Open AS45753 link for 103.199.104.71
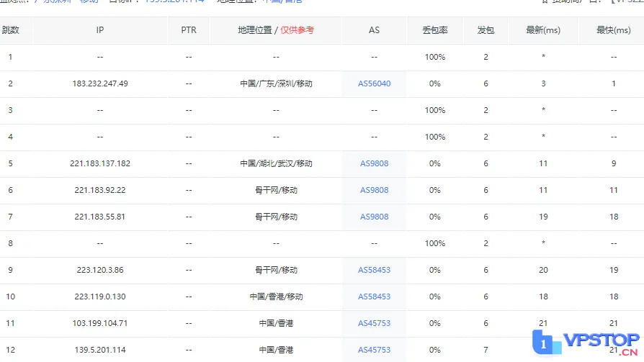The image size is (644, 362). [374, 323]
